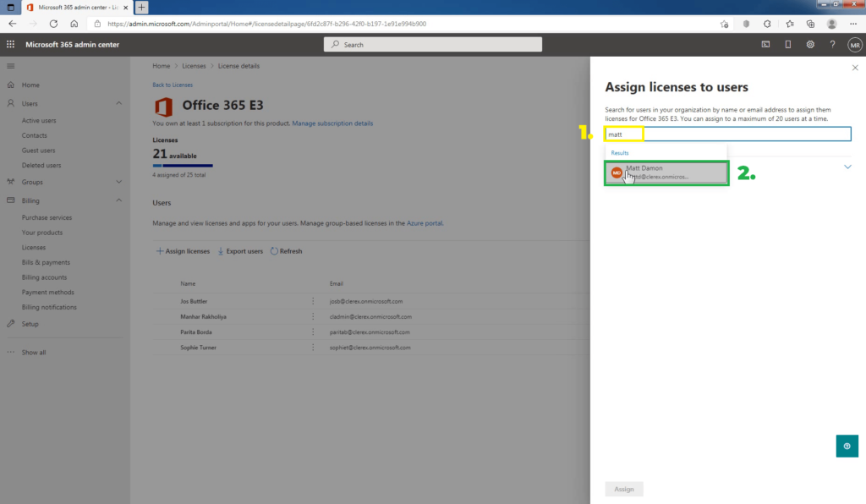
Task: Open row options for Sophie Turner
Action: tap(313, 348)
